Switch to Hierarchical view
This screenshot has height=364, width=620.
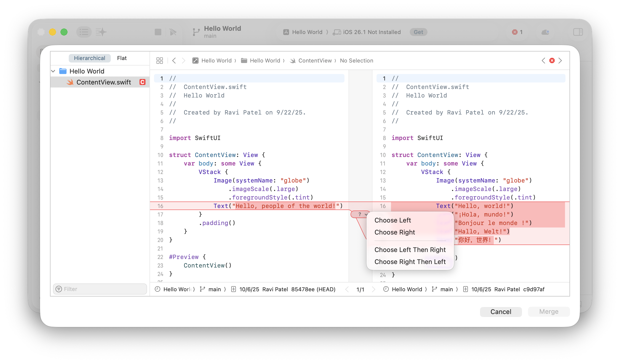[x=89, y=58]
